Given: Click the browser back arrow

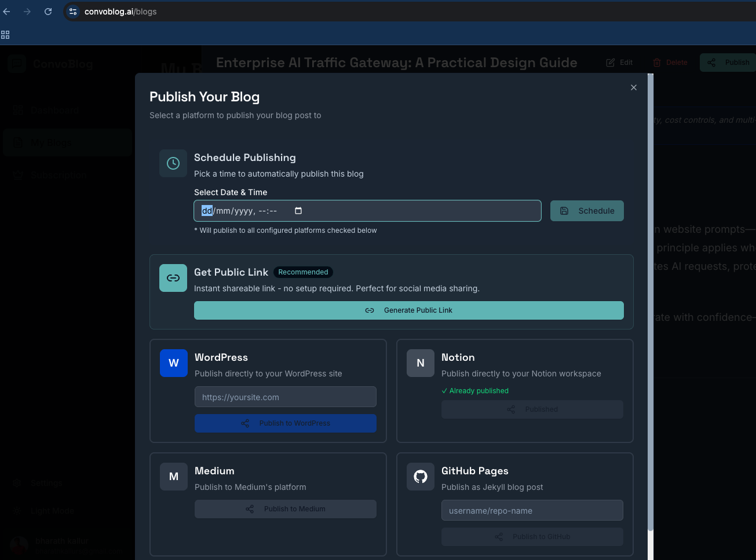Looking at the screenshot, I should (x=7, y=12).
